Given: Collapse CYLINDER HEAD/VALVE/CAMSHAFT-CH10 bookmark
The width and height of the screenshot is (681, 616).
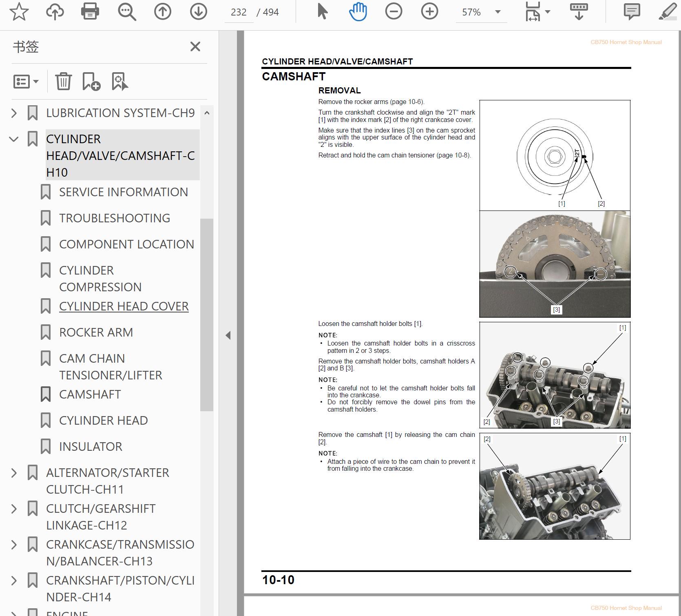Looking at the screenshot, I should coord(14,139).
